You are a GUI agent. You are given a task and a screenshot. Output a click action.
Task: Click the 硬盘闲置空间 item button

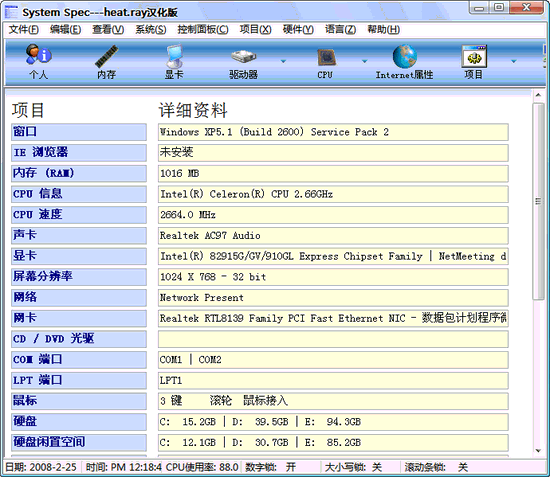(79, 442)
